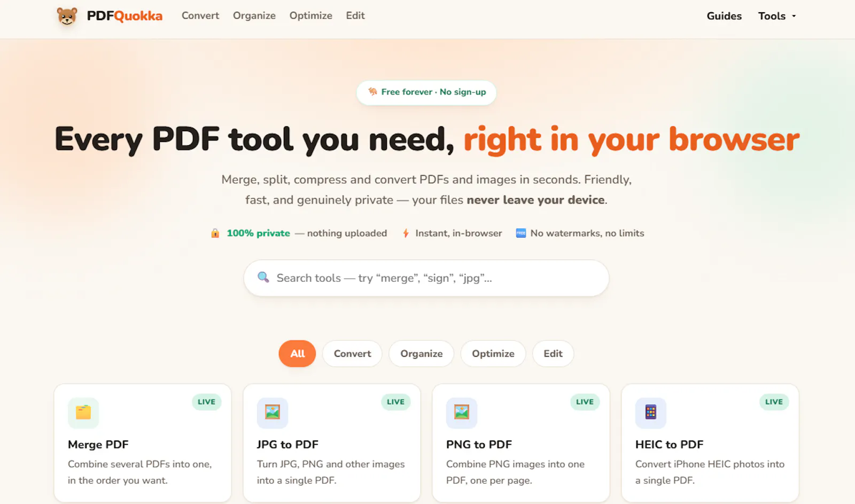Click the HEIC to PDF phone icon
The width and height of the screenshot is (855, 504).
click(651, 413)
